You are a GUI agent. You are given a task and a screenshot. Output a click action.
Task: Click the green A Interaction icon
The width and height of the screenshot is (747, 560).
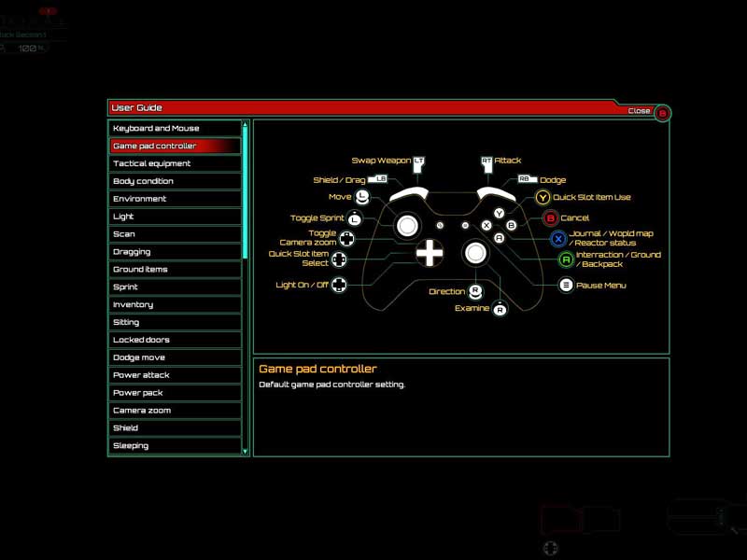click(x=566, y=259)
